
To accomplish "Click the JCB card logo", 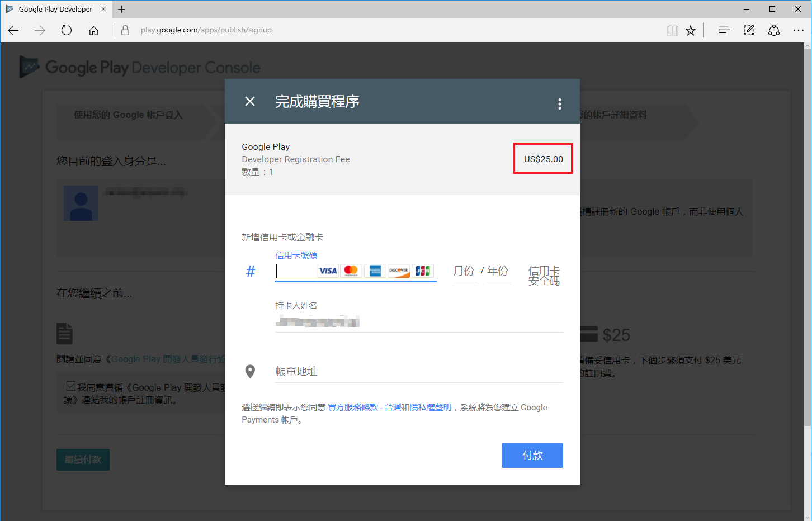I will (x=422, y=271).
